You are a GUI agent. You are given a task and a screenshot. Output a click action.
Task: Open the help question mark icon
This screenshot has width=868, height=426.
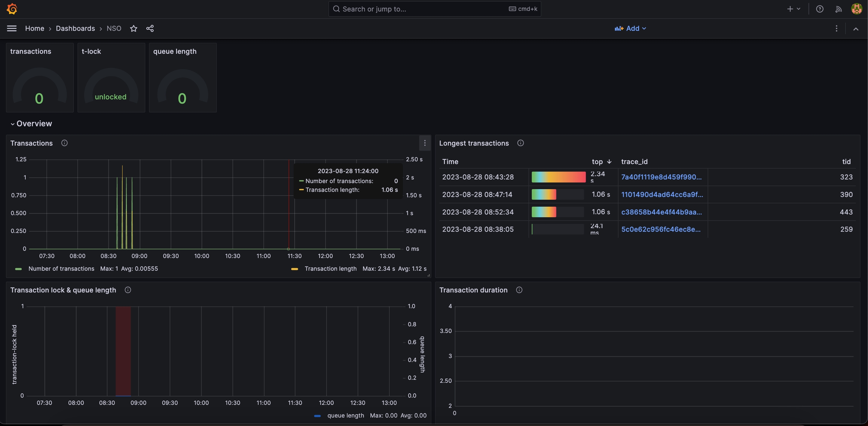tap(819, 9)
